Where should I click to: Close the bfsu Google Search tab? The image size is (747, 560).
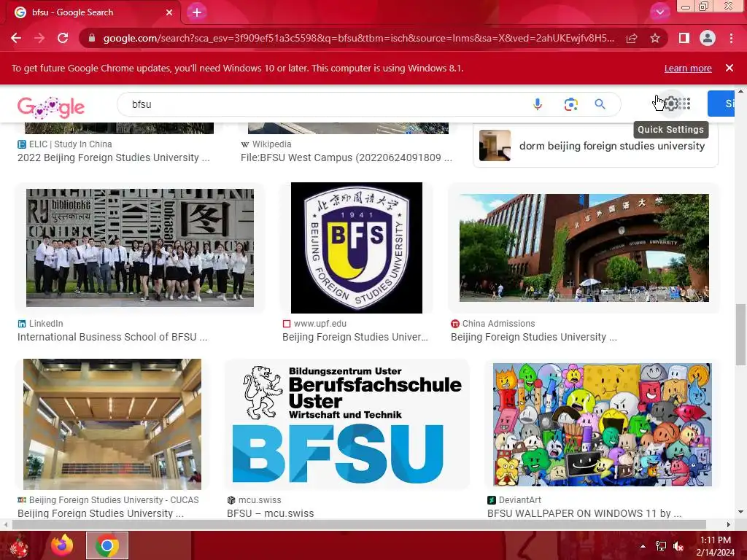pyautogui.click(x=169, y=12)
